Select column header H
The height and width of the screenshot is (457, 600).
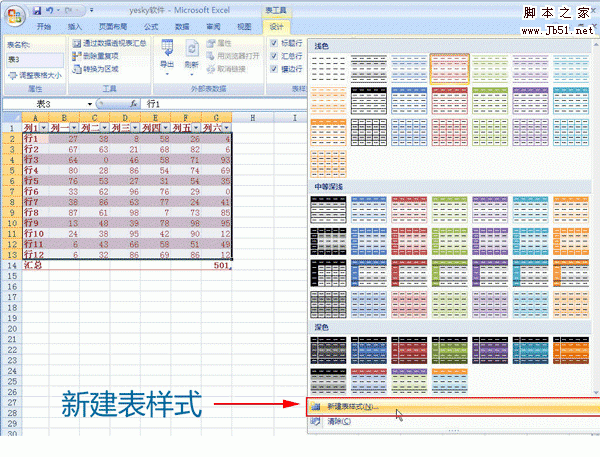[253, 118]
